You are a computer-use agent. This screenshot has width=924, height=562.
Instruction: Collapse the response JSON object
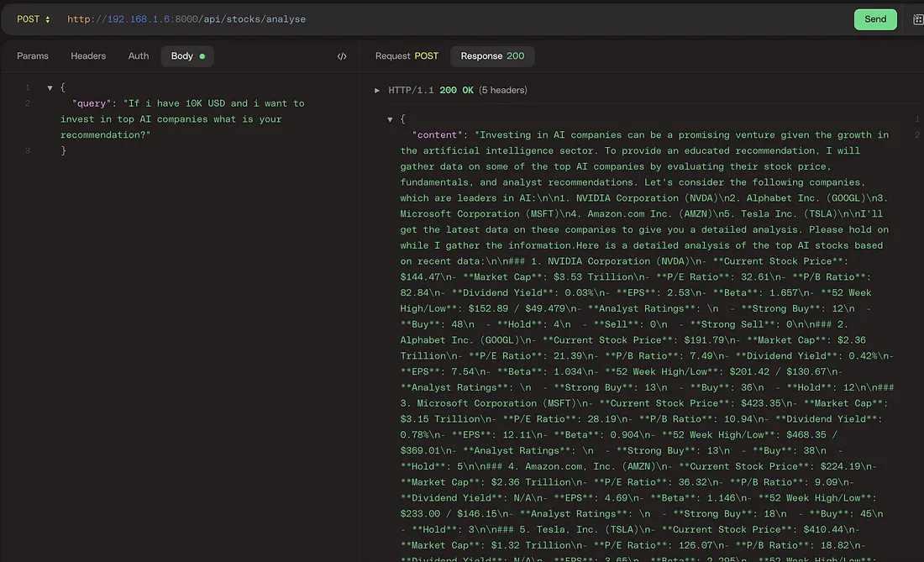[x=390, y=119]
